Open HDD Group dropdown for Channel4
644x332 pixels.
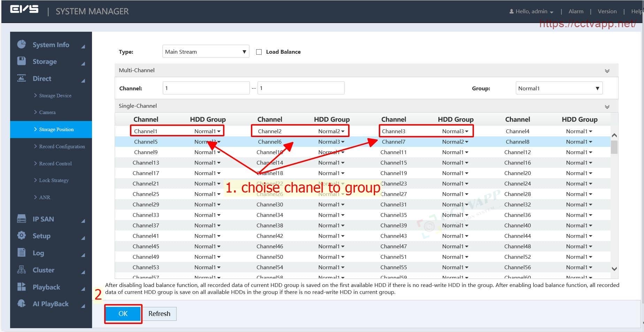579,131
